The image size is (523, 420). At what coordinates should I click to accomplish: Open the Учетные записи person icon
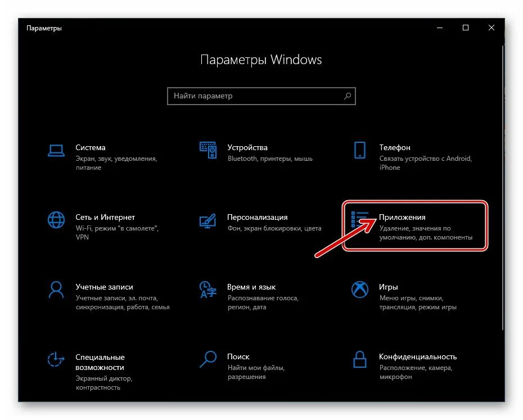point(56,290)
